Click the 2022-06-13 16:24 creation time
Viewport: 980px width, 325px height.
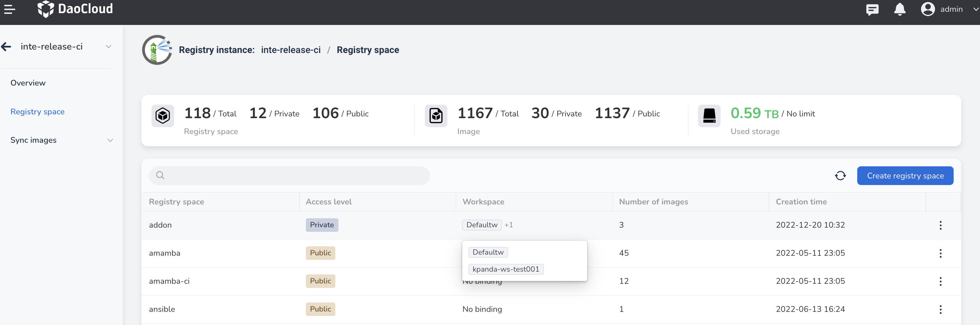pos(810,309)
